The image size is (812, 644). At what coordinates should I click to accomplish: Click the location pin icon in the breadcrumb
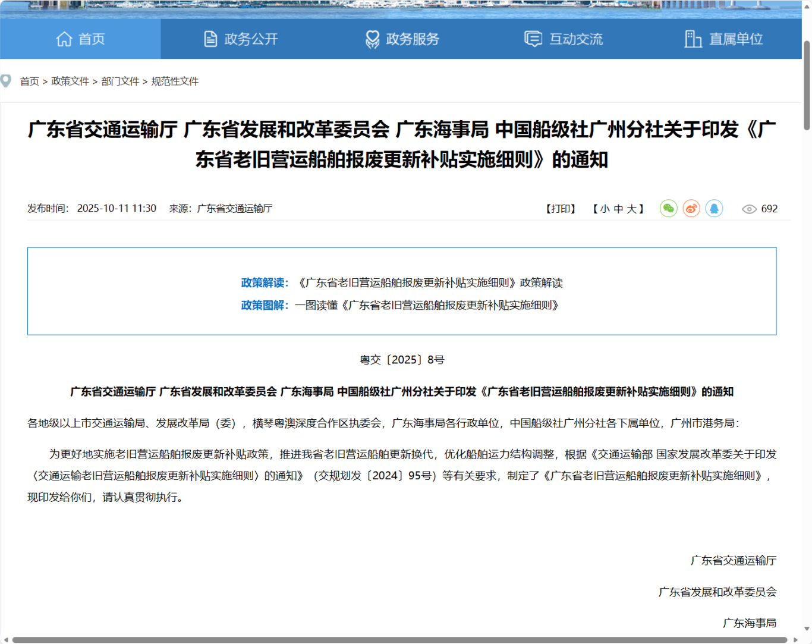[7, 81]
